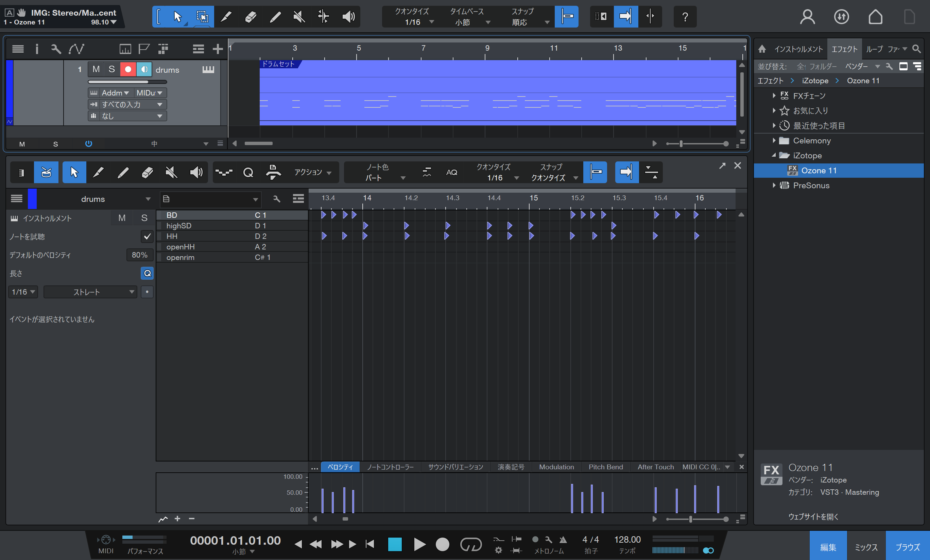Toggle top toolbar Autoscroll button
Image resolution: width=930 pixels, height=560 pixels.
pos(625,17)
